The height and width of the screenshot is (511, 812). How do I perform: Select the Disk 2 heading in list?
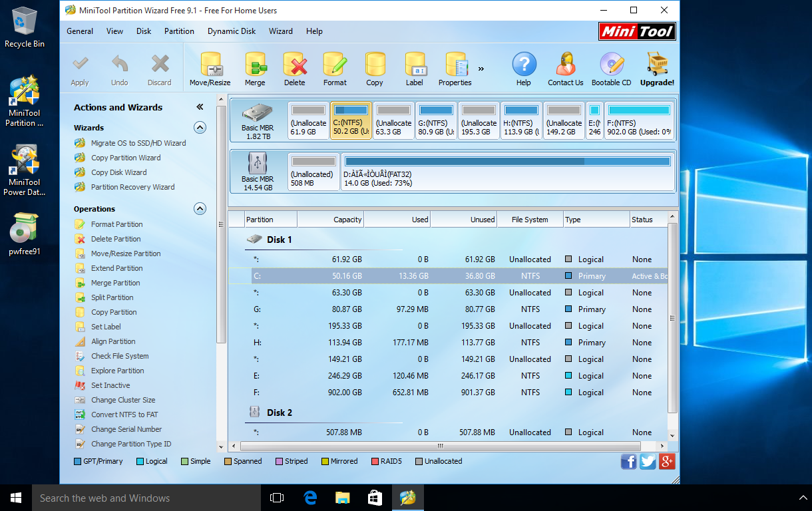[280, 413]
